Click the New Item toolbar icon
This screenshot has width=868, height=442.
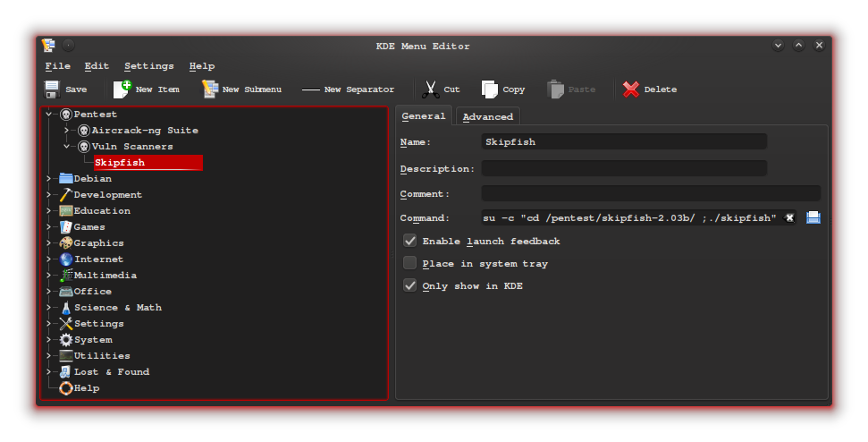122,89
